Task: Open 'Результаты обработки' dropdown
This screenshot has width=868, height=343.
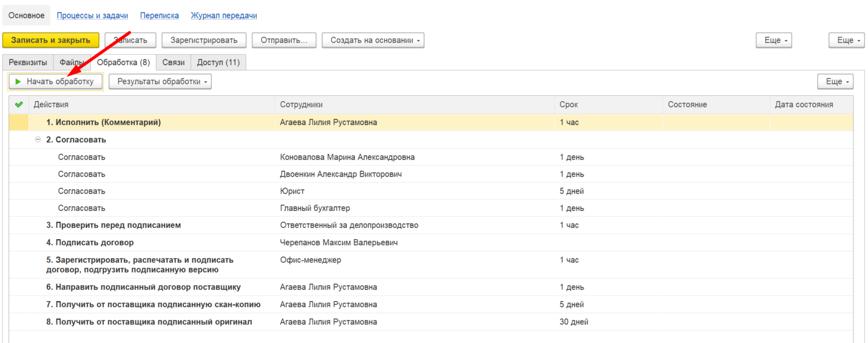Action: coord(160,81)
